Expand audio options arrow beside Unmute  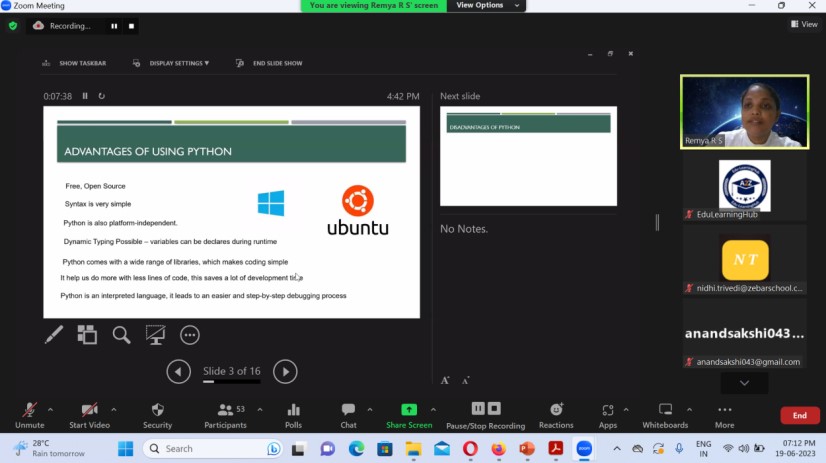tap(50, 409)
